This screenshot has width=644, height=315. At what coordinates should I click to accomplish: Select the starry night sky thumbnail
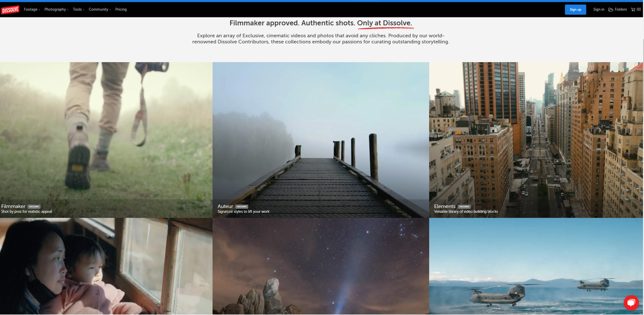pos(321,266)
